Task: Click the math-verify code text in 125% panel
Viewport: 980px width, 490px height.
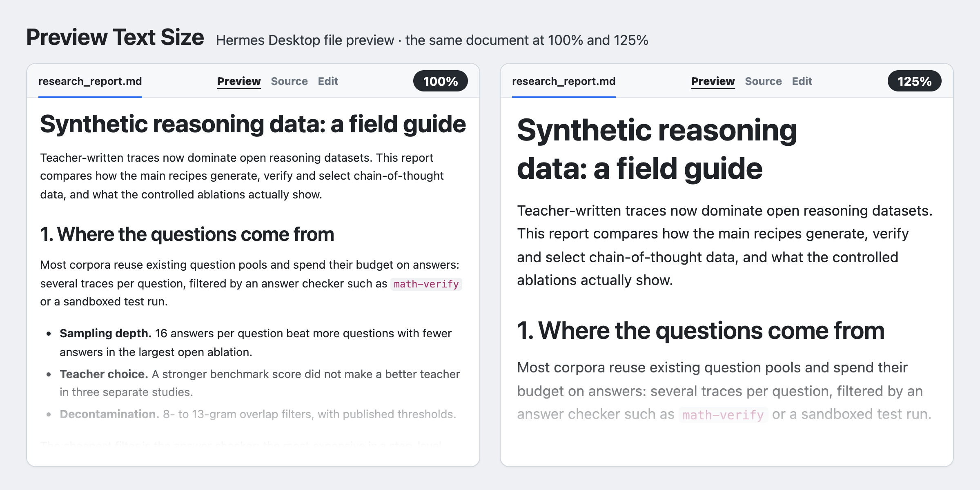Action: pyautogui.click(x=723, y=415)
